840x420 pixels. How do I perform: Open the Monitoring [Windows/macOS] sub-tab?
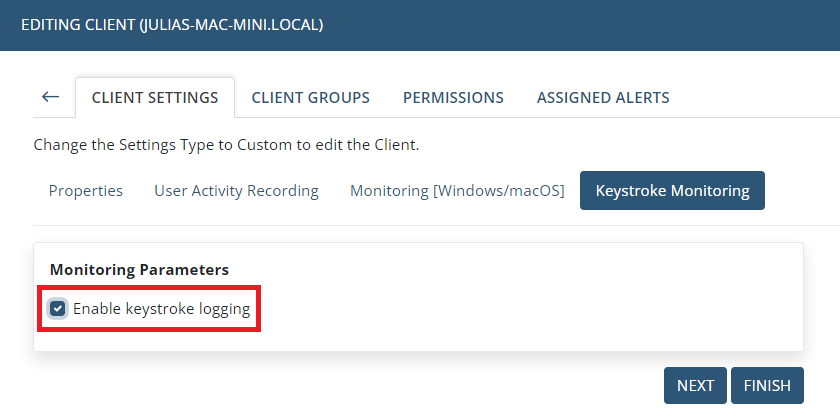click(x=457, y=190)
